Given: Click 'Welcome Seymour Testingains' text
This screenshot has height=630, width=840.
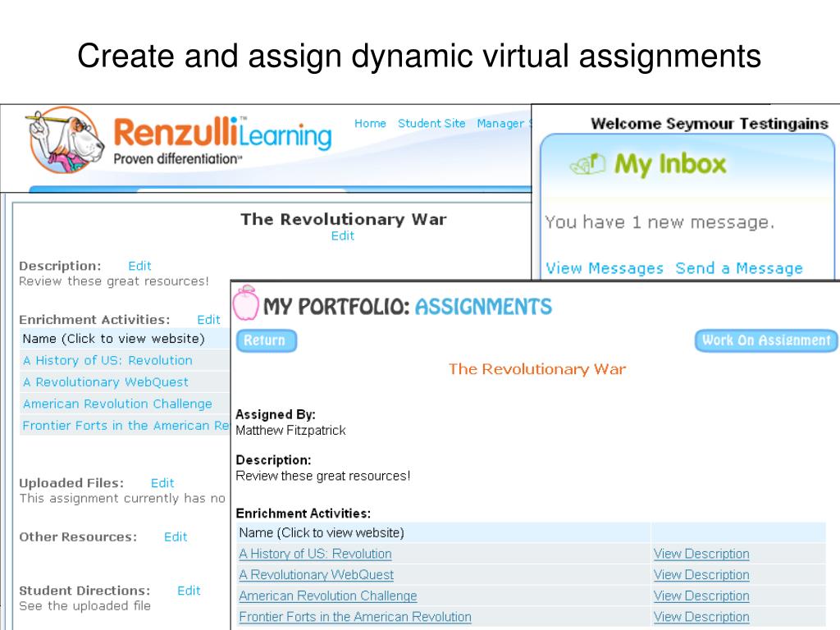Looking at the screenshot, I should (710, 124).
